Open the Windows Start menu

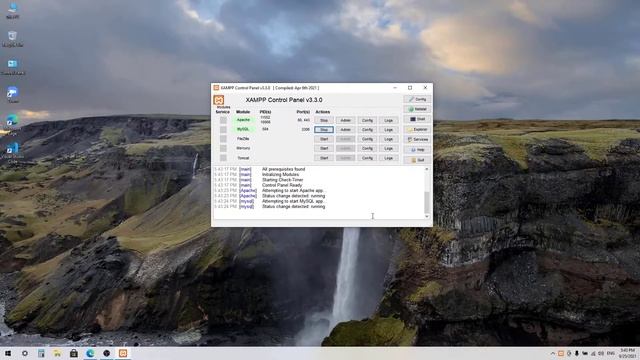tap(8, 353)
